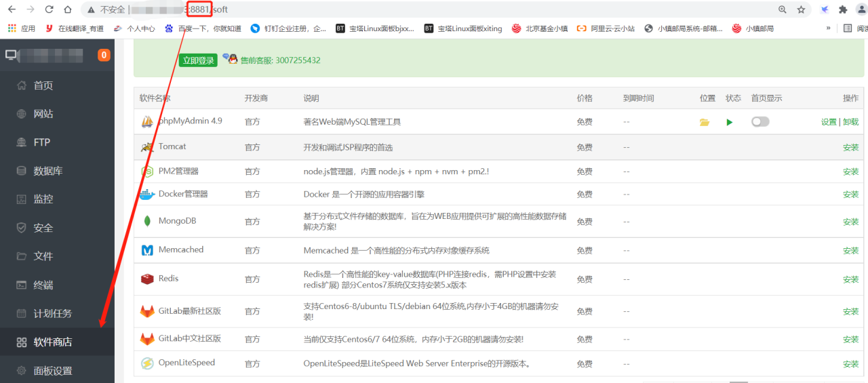Image resolution: width=868 pixels, height=383 pixels.
Task: Click the green play status icon
Action: coord(730,122)
